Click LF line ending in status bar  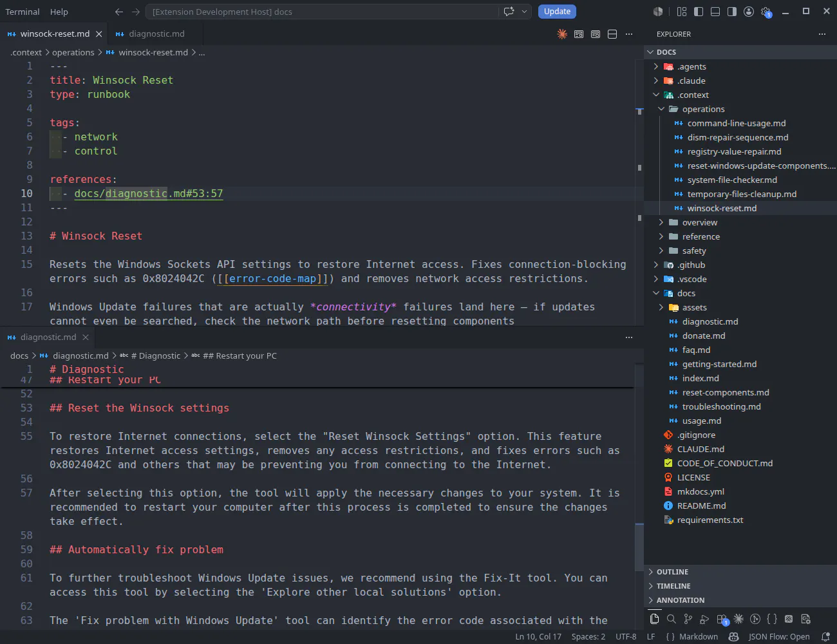651,637
